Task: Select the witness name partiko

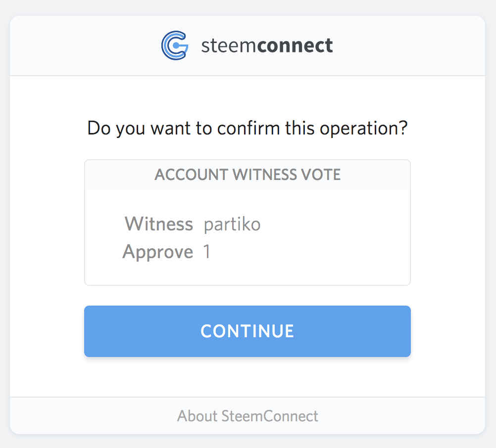Action: [x=232, y=224]
